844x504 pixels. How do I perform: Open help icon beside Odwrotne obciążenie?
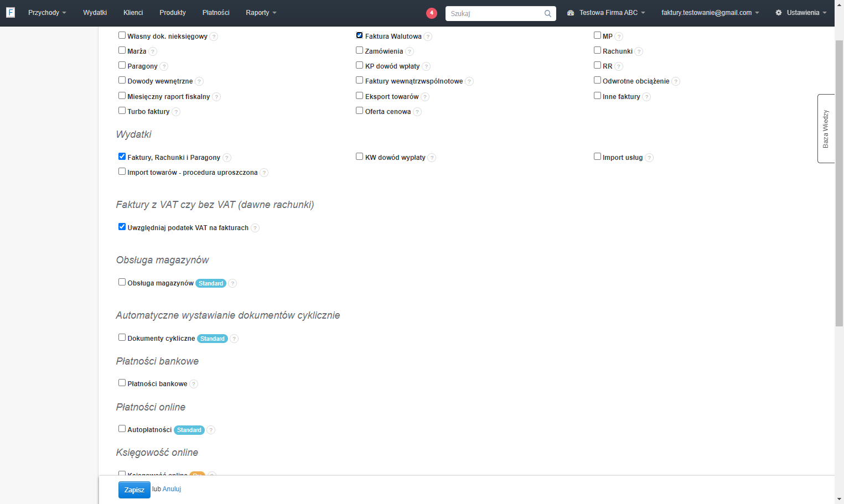(x=676, y=81)
